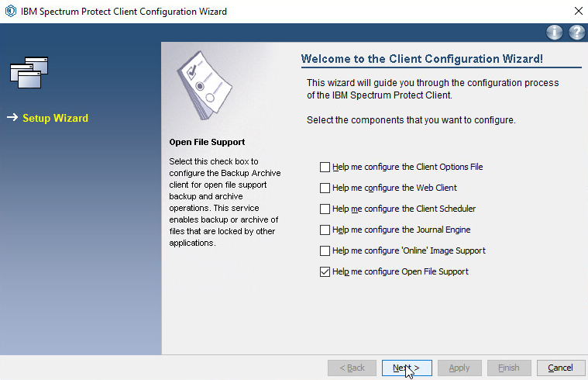Select the Journal Engine checkbox
588x380 pixels.
(x=325, y=230)
